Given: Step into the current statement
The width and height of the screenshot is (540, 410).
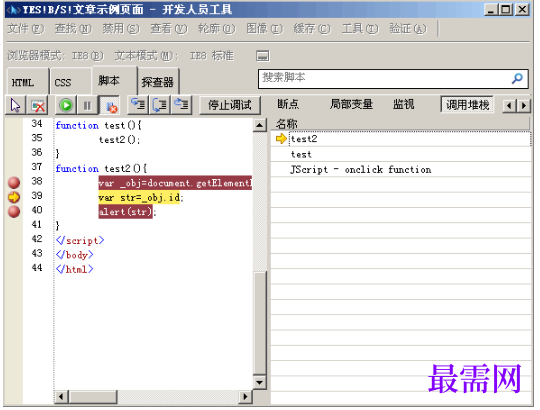Looking at the screenshot, I should 138,104.
